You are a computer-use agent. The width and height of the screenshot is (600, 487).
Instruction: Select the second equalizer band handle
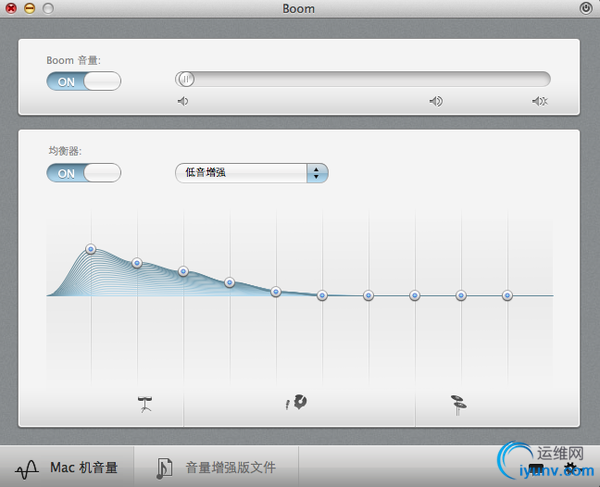[137, 263]
